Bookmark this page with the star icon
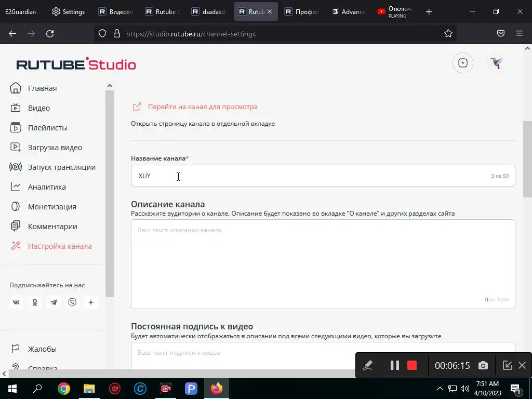This screenshot has height=399, width=532. coord(448,33)
